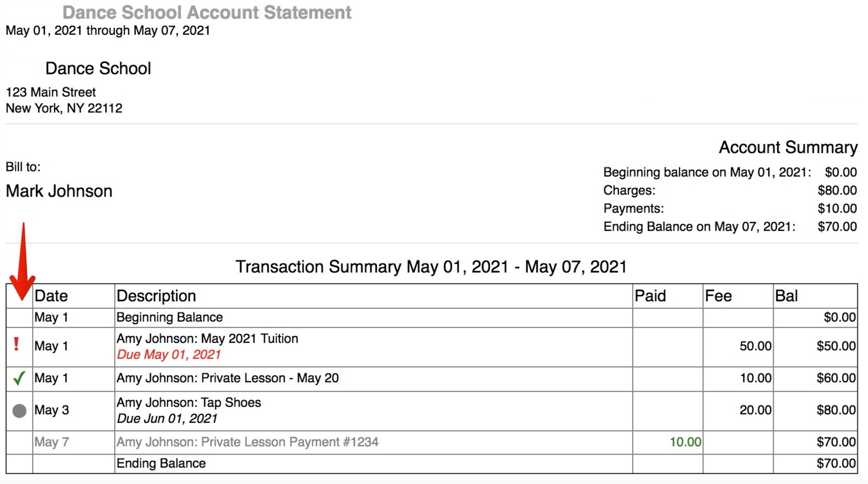Click the Fee column header
The height and width of the screenshot is (484, 868).
pyautogui.click(x=718, y=296)
